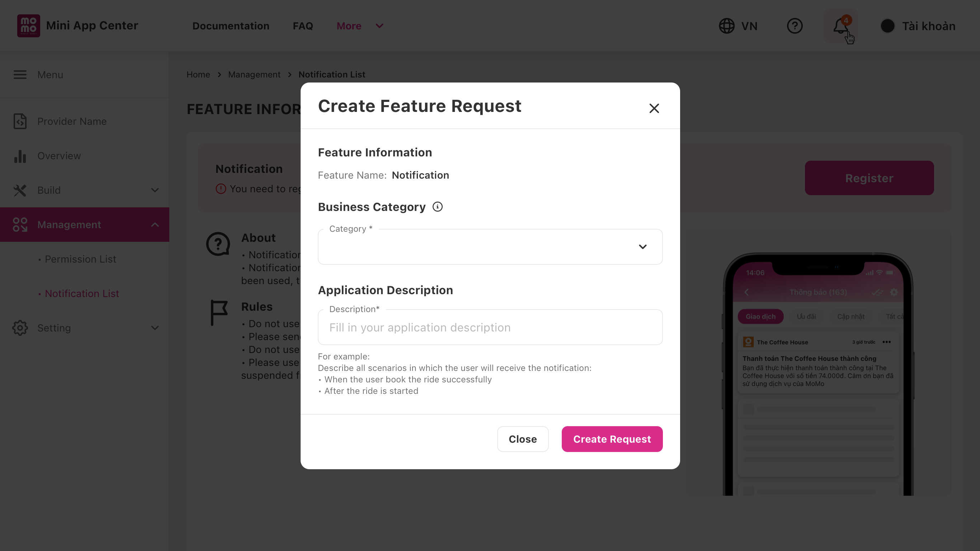Viewport: 980px width, 551px height.
Task: Click the Overview bar chart icon
Action: point(20,156)
